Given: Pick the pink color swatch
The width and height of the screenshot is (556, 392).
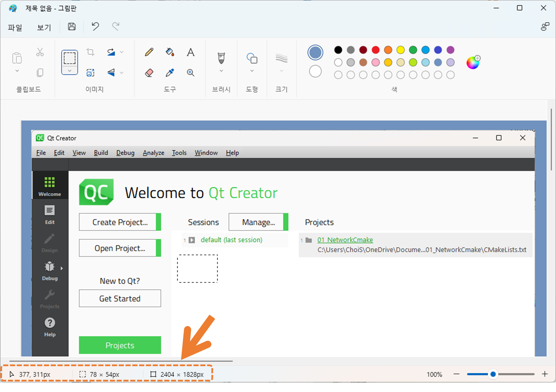Looking at the screenshot, I should [x=376, y=62].
